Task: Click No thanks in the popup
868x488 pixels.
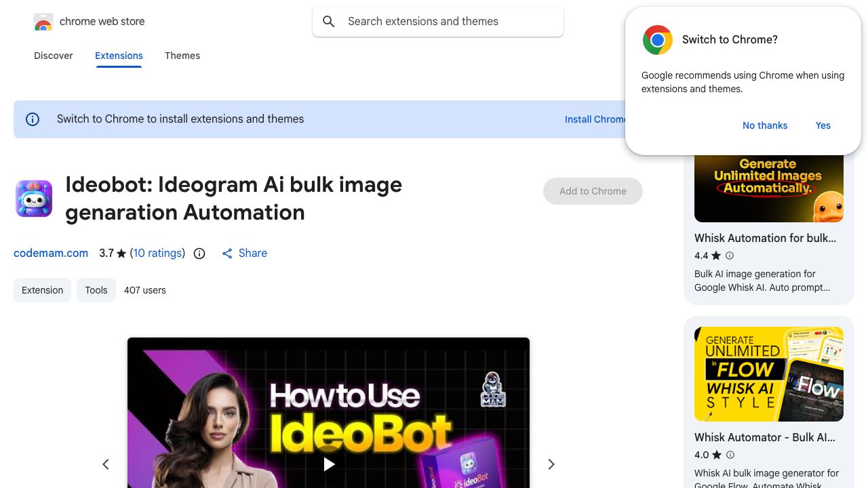Action: (765, 125)
